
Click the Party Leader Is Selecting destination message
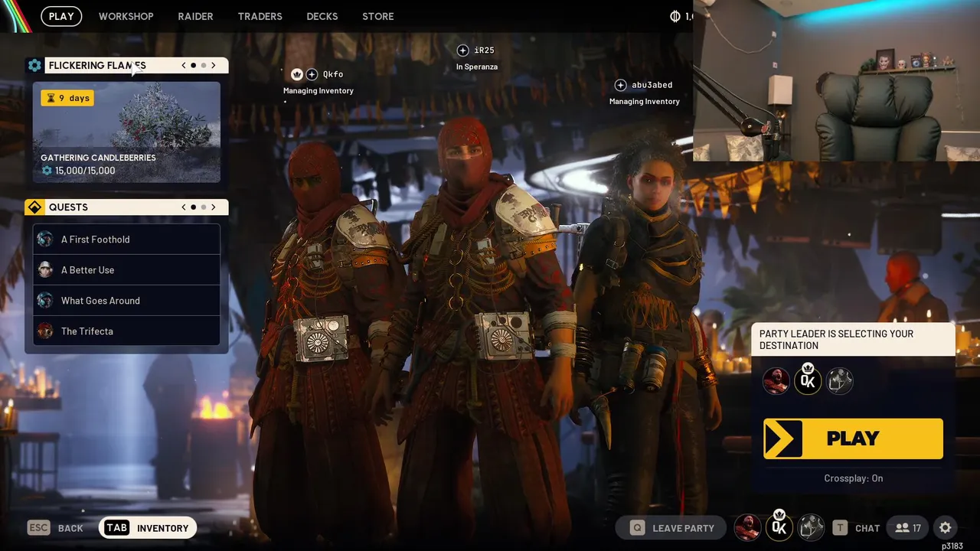(854, 340)
